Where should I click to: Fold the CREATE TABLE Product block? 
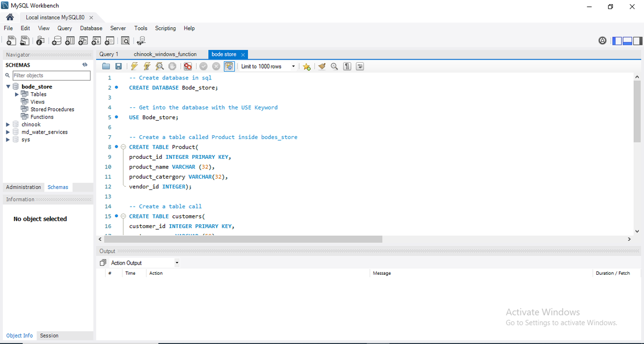tap(123, 147)
